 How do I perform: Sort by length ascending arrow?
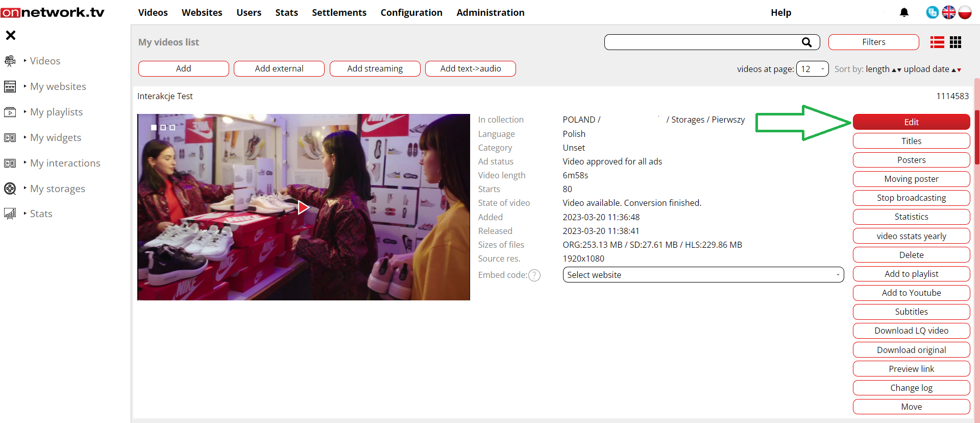[894, 70]
